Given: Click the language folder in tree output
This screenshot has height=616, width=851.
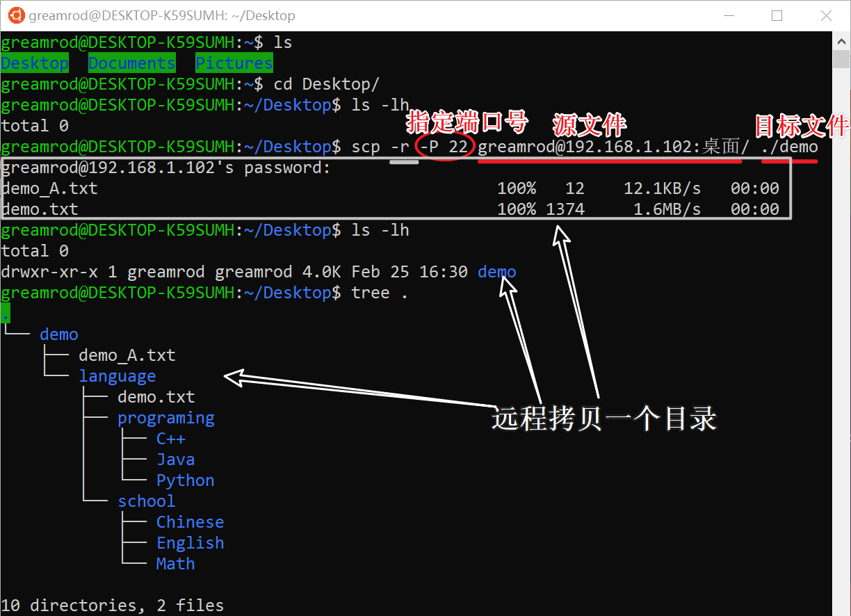Looking at the screenshot, I should 117,376.
